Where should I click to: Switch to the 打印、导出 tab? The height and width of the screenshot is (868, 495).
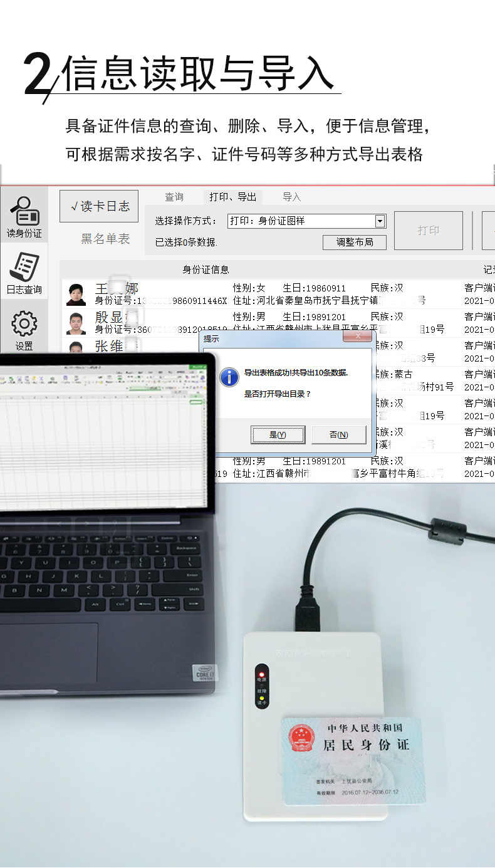coord(232,197)
